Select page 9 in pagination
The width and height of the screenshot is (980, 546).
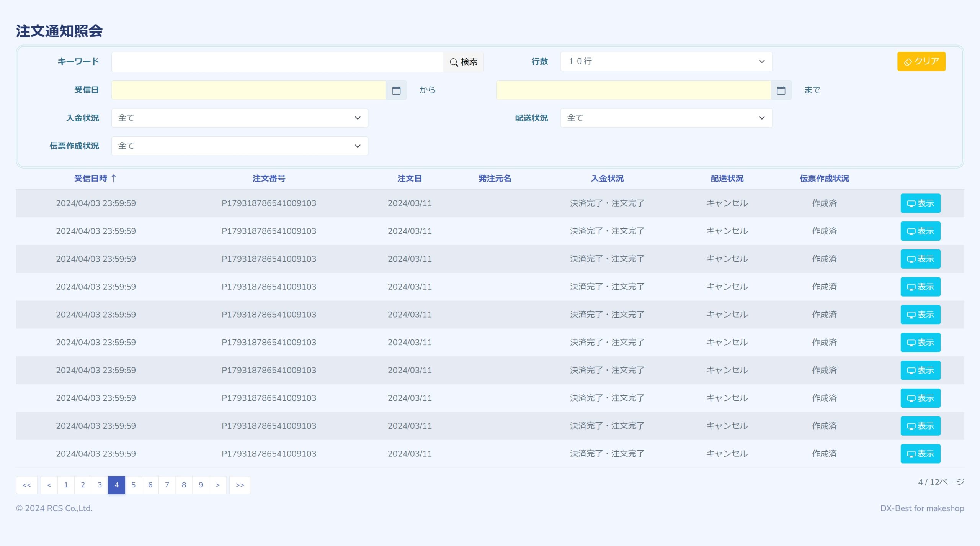click(201, 485)
